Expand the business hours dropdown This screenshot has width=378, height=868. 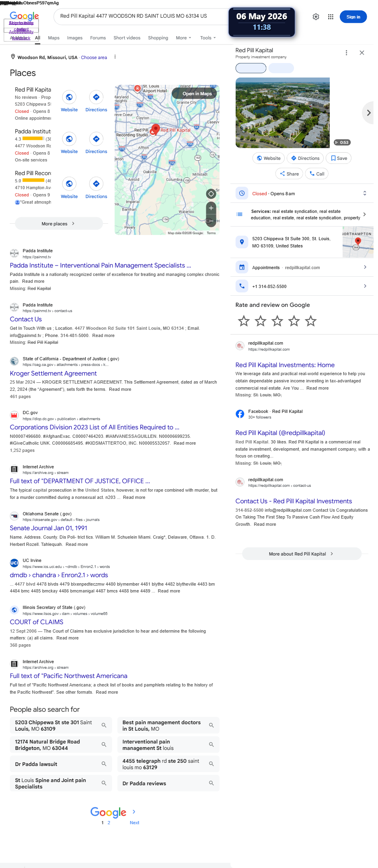[365, 193]
